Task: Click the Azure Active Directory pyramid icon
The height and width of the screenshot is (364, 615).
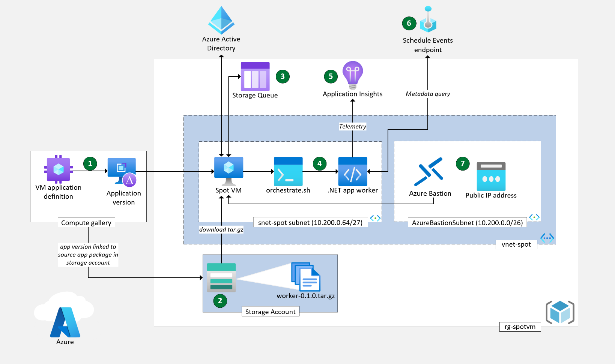Action: pyautogui.click(x=221, y=20)
